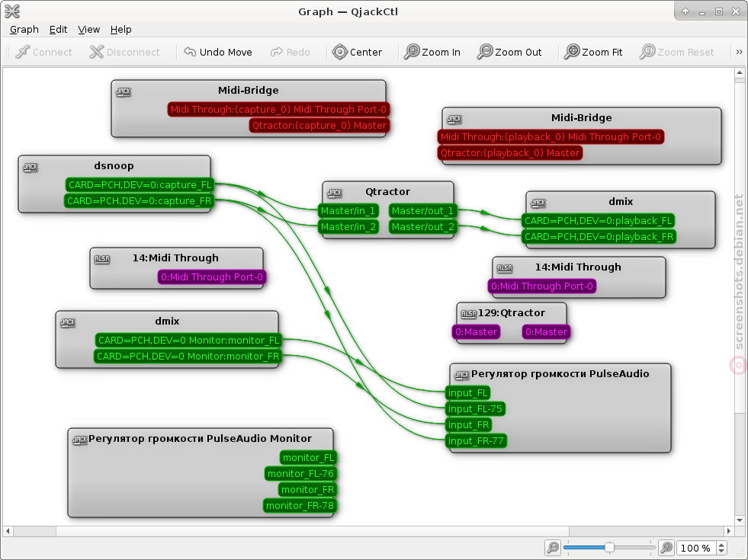This screenshot has height=560, width=748.
Task: Center the graph view using Center icon
Action: click(339, 52)
